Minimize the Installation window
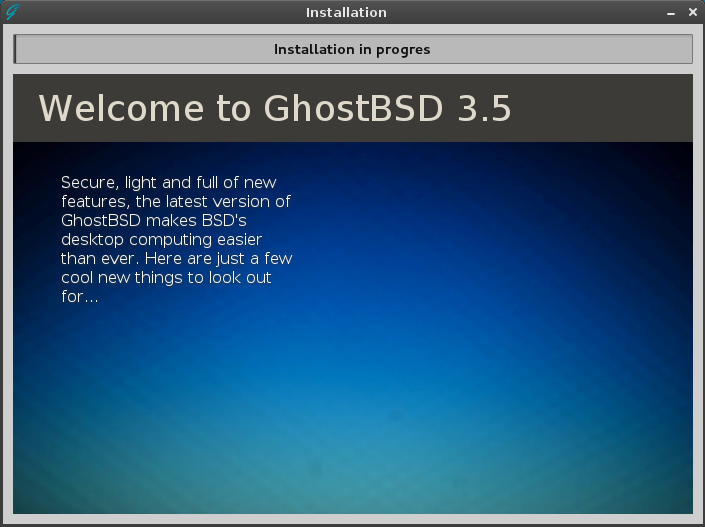Image resolution: width=705 pixels, height=527 pixels. (671, 13)
